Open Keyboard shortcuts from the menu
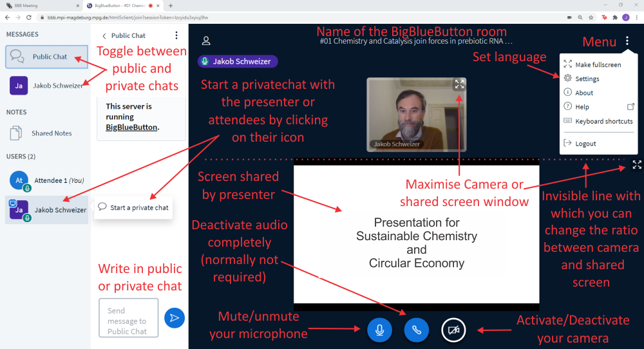 (598, 121)
